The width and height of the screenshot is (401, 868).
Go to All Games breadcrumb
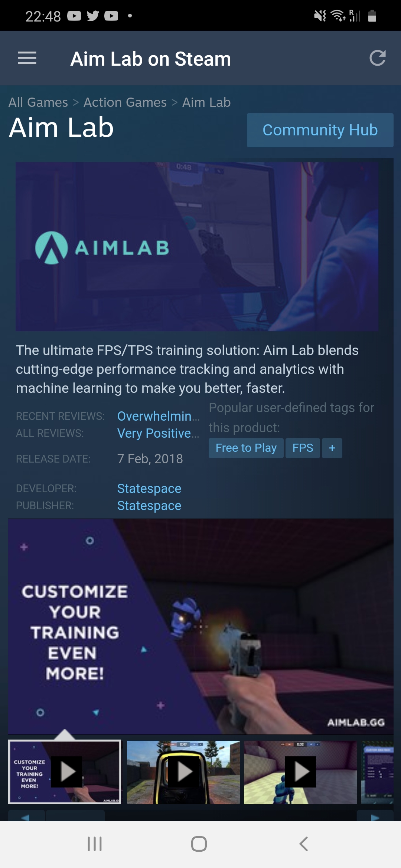coord(38,102)
